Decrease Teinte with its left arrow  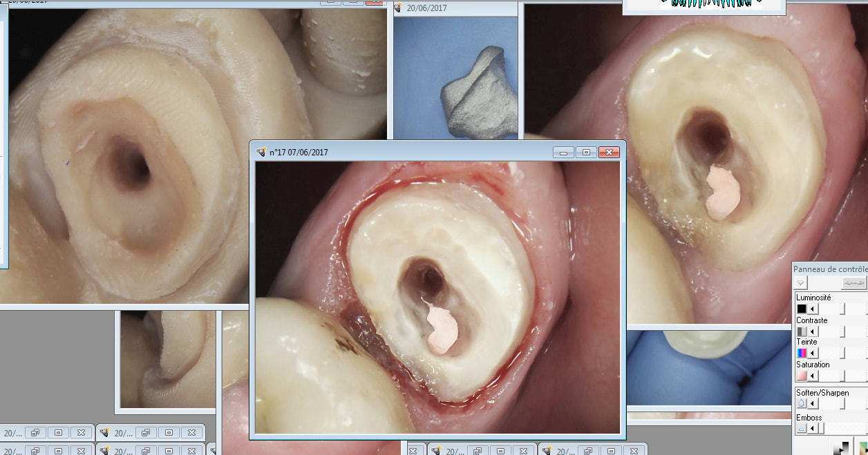point(813,353)
